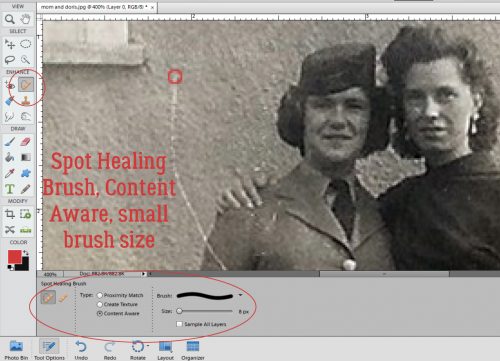This screenshot has height=361, width=500.
Task: Select Content Aware type
Action: pos(100,313)
